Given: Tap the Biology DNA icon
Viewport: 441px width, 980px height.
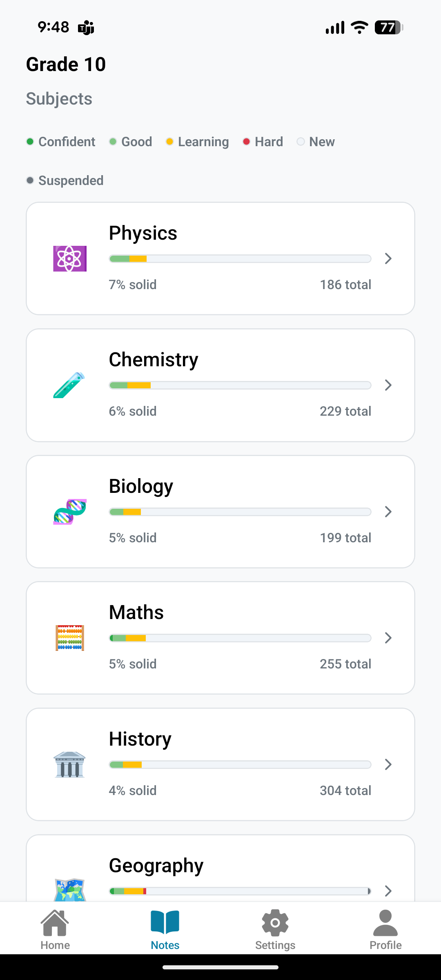Looking at the screenshot, I should click(x=70, y=512).
